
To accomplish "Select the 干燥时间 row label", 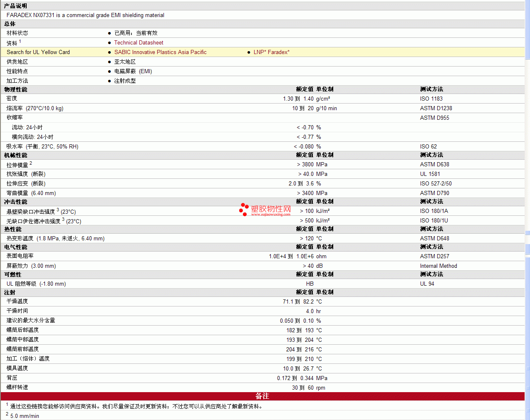I will click(x=17, y=311).
